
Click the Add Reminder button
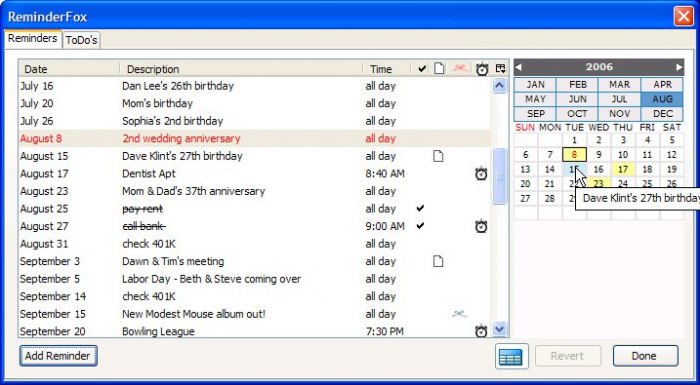pyautogui.click(x=58, y=356)
